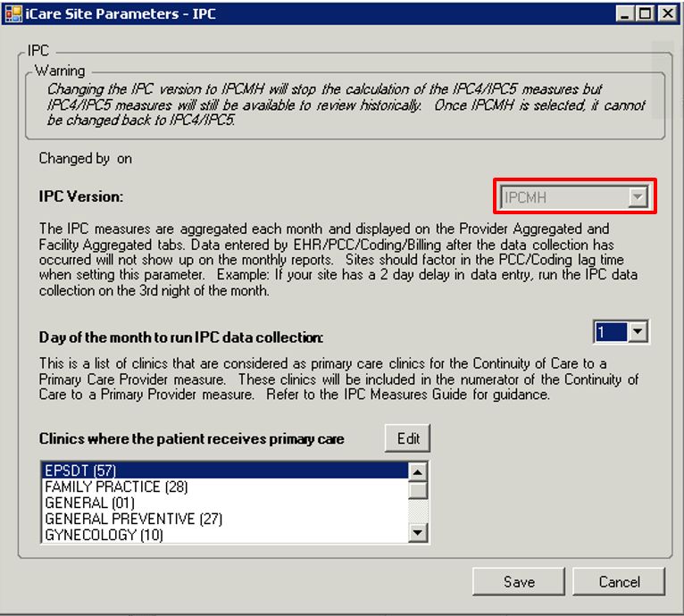Select FAMILY PRACTICE (28) clinic
Viewport: 684px width, 616px height.
point(225,487)
